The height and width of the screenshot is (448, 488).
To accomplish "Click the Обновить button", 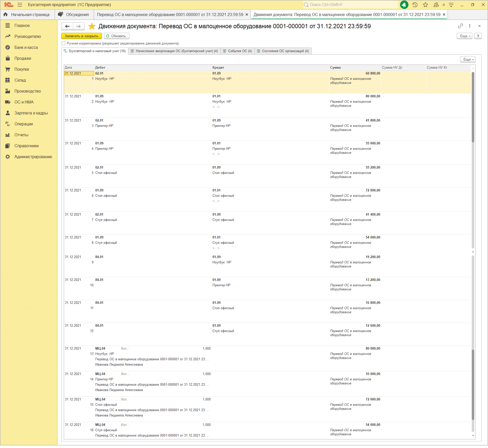I will 116,36.
